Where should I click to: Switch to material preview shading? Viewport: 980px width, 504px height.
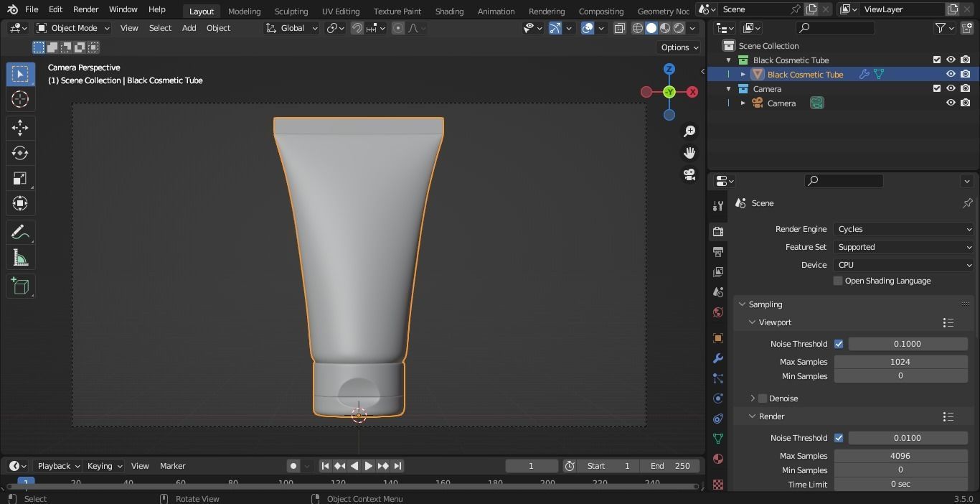(665, 28)
